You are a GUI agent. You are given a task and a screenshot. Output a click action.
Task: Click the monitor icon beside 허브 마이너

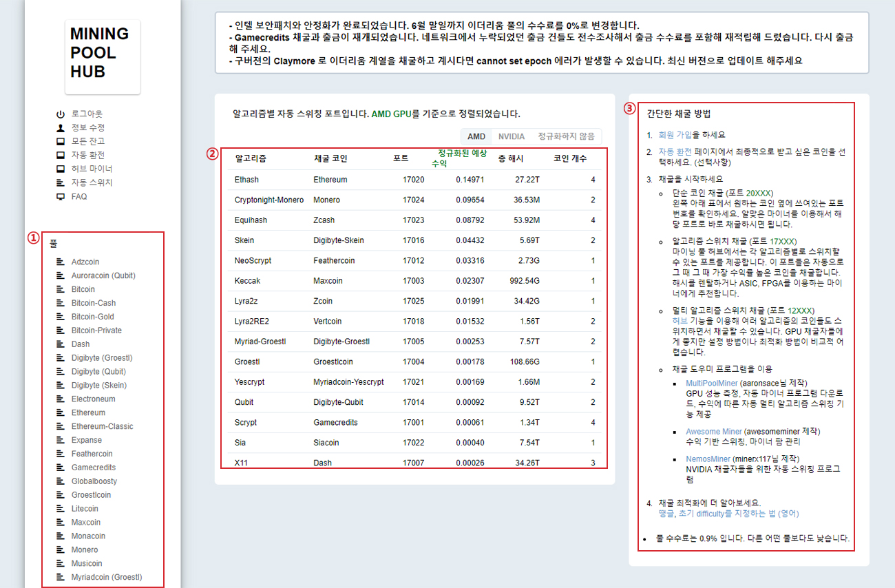pos(61,169)
